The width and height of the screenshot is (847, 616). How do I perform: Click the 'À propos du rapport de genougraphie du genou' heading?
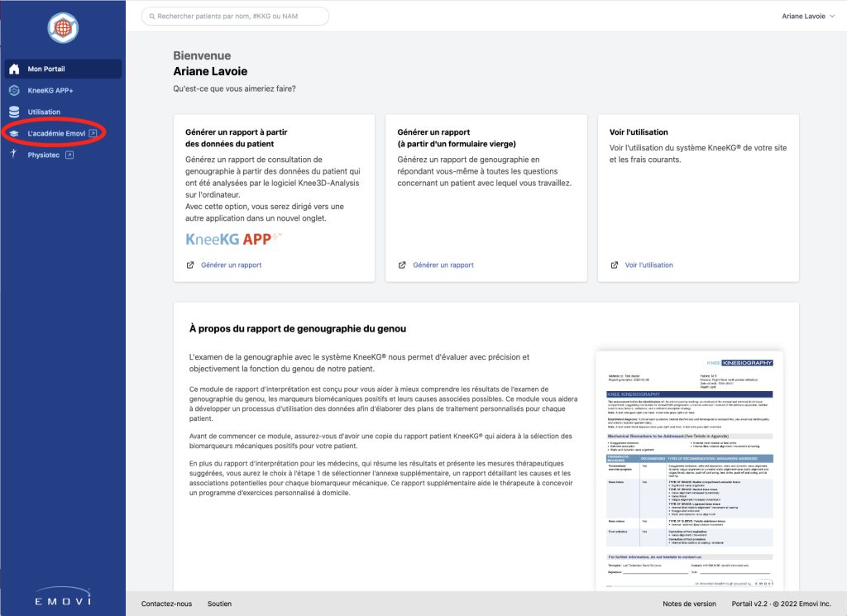point(298,329)
